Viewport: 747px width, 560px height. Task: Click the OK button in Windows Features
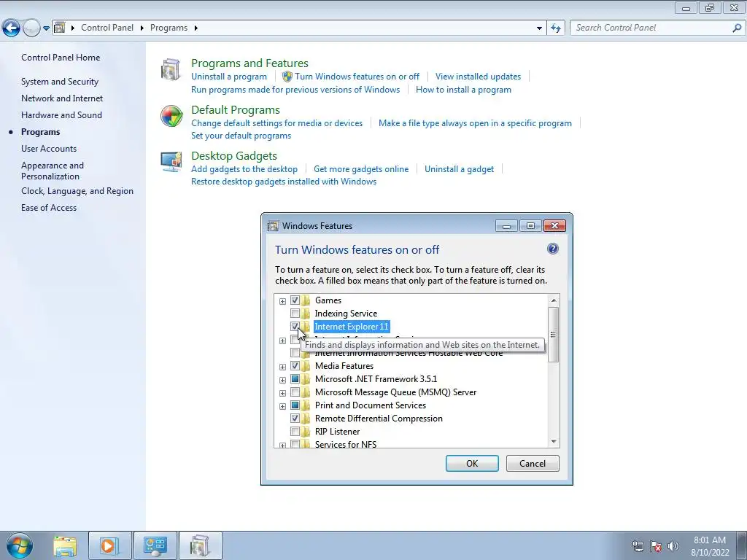coord(472,463)
